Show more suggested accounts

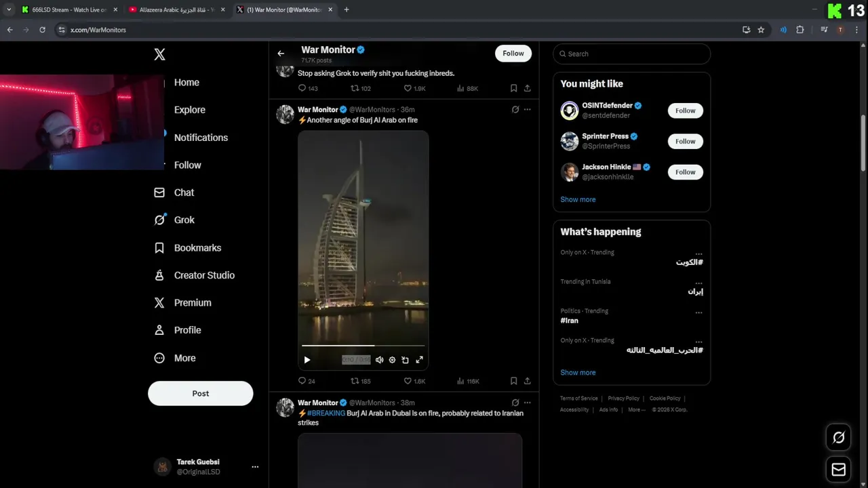click(x=578, y=199)
